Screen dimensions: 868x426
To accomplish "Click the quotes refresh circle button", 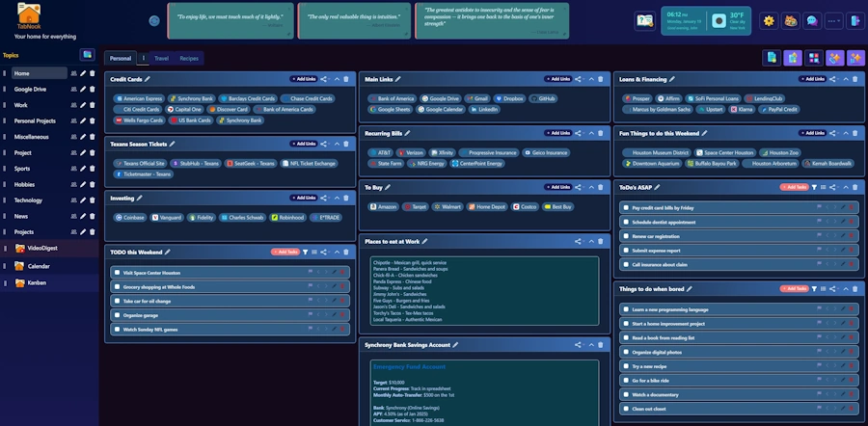I will pos(154,21).
